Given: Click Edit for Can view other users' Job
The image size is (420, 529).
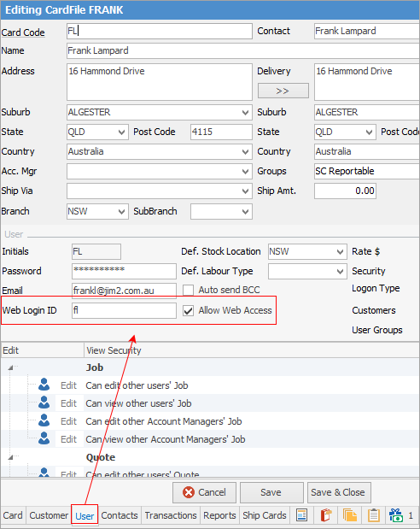Looking at the screenshot, I should coord(69,403).
